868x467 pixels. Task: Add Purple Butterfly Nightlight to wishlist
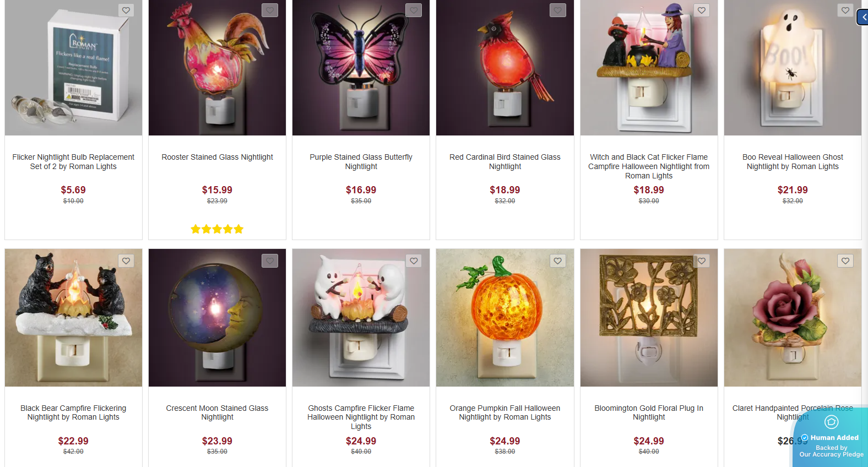coord(414,10)
